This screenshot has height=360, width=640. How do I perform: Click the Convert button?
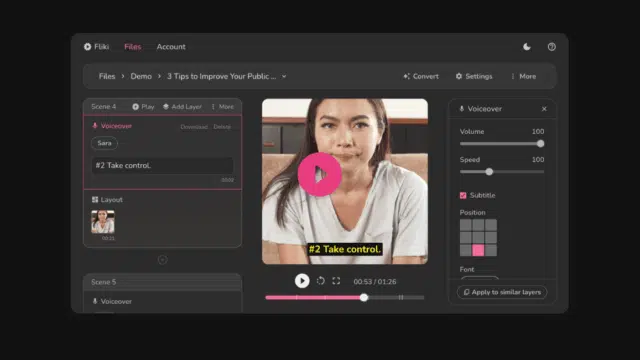(421, 76)
